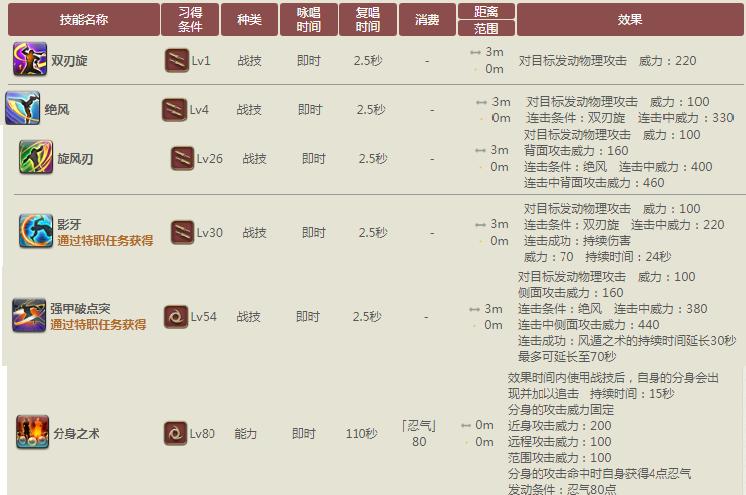Click the Lv54 level text
Screen dimensions: 746x495
pyautogui.click(x=204, y=317)
